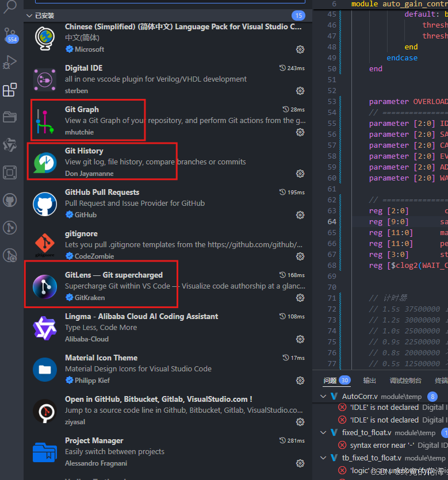Image resolution: width=448 pixels, height=480 pixels.
Task: Click 'Don Jayamanne' publisher under Git History
Action: 89,174
